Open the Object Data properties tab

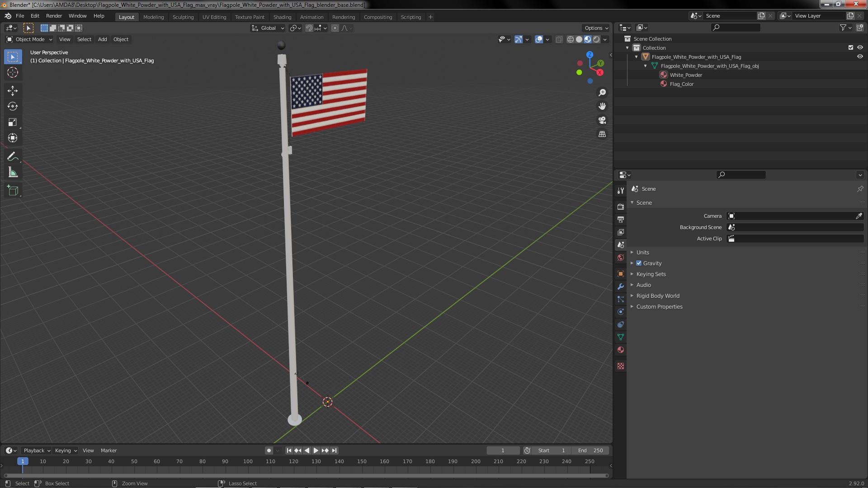[x=621, y=337]
